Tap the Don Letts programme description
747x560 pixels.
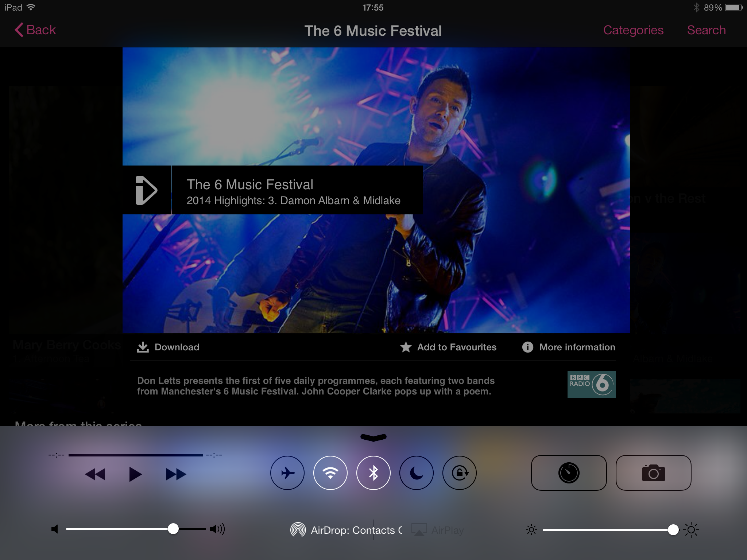pyautogui.click(x=316, y=386)
